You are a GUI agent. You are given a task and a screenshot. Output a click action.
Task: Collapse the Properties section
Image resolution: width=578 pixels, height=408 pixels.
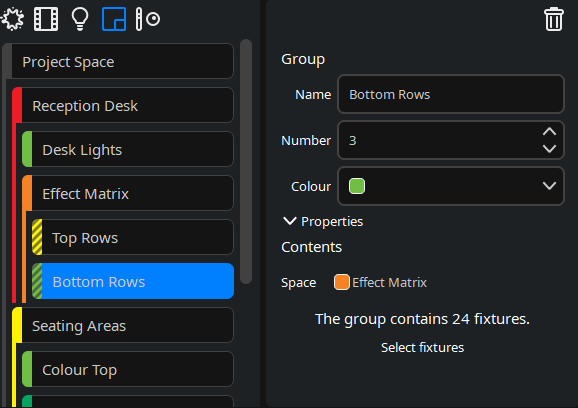coord(323,222)
